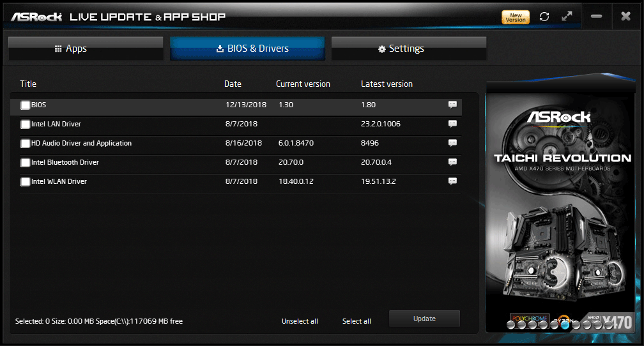The height and width of the screenshot is (346, 644).
Task: Click current version 6.0.1.8470
Action: (x=296, y=143)
